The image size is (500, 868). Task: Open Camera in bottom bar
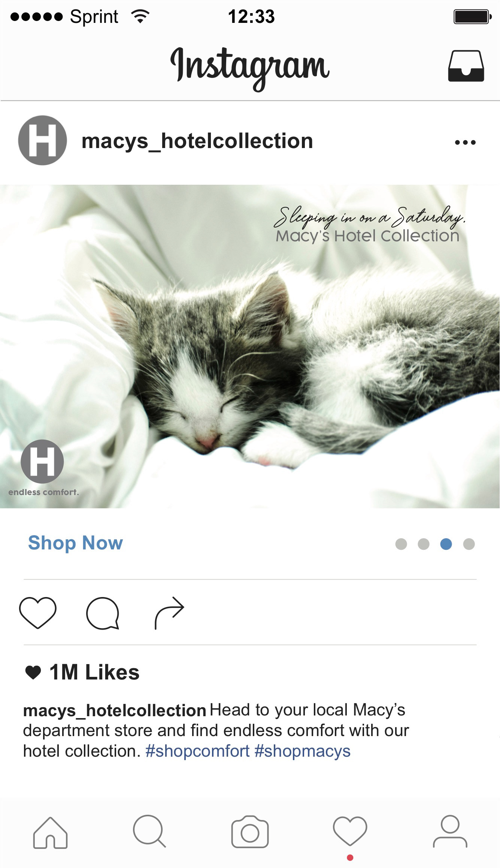(250, 831)
